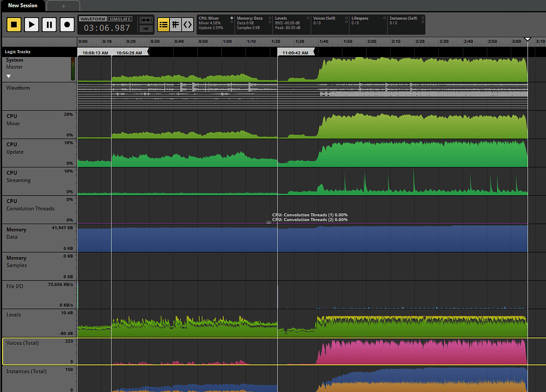Open a new session with the plus tab

pos(63,6)
